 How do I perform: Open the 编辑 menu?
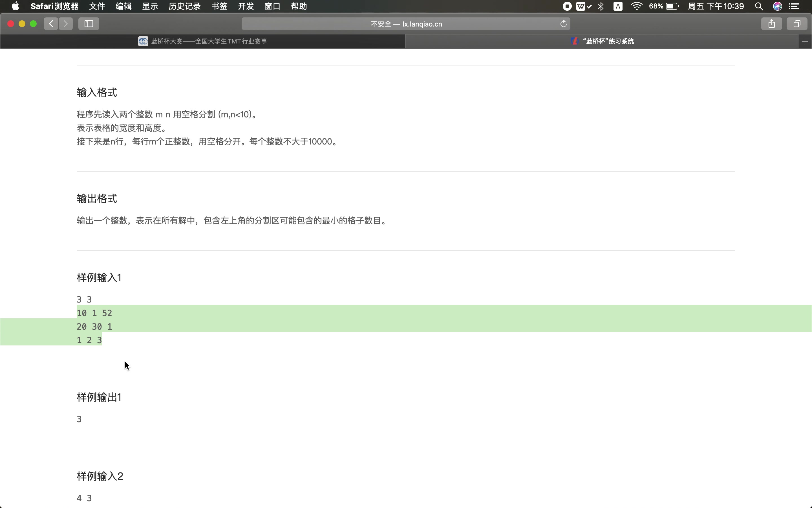click(123, 6)
